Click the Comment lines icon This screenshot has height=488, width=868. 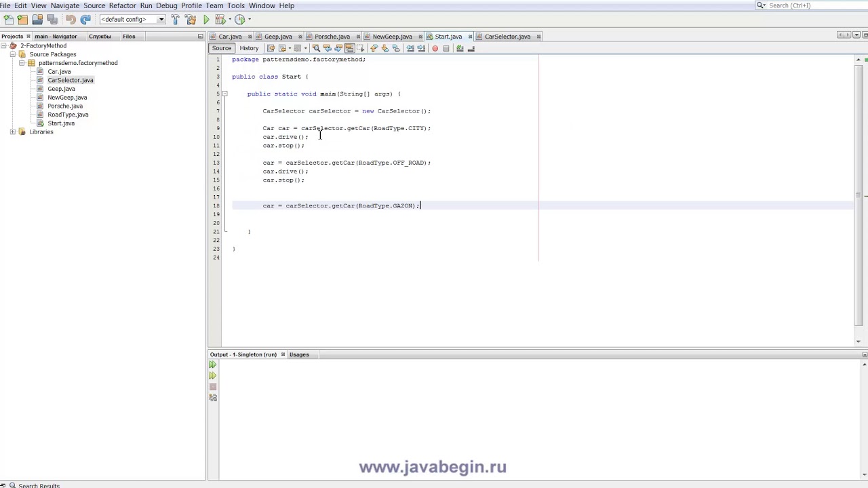[460, 48]
